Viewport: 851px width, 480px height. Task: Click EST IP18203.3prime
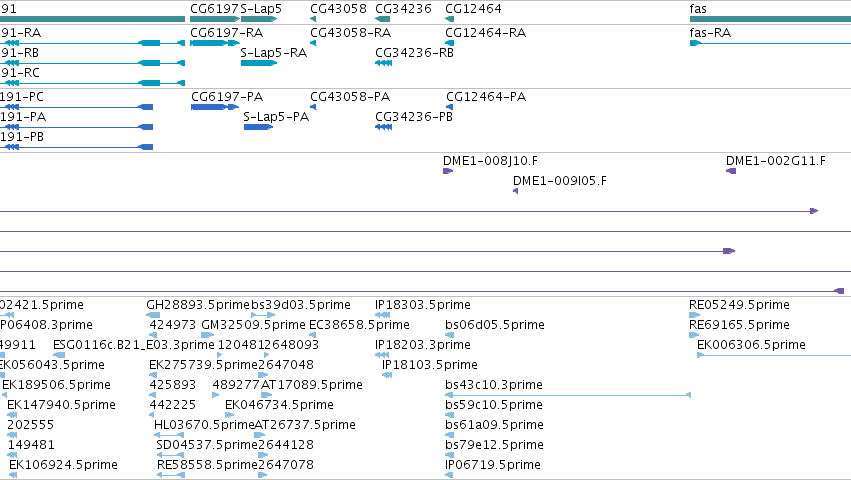pyautogui.click(x=423, y=345)
